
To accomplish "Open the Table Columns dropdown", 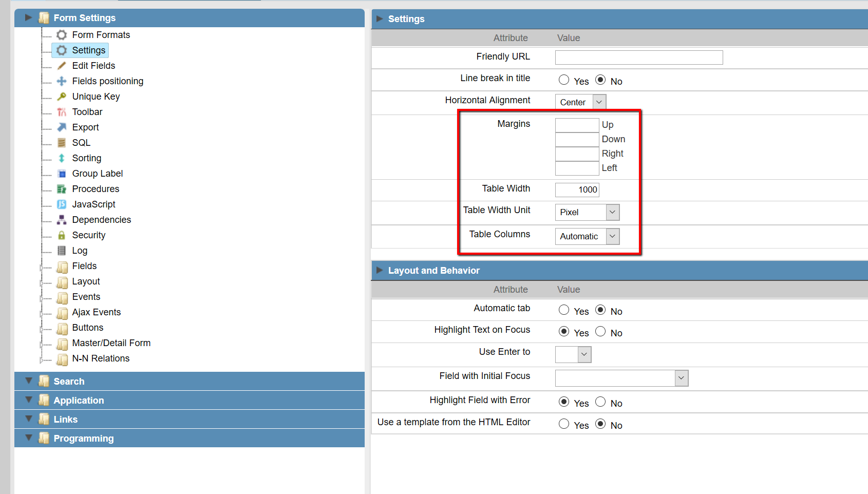I will click(587, 236).
